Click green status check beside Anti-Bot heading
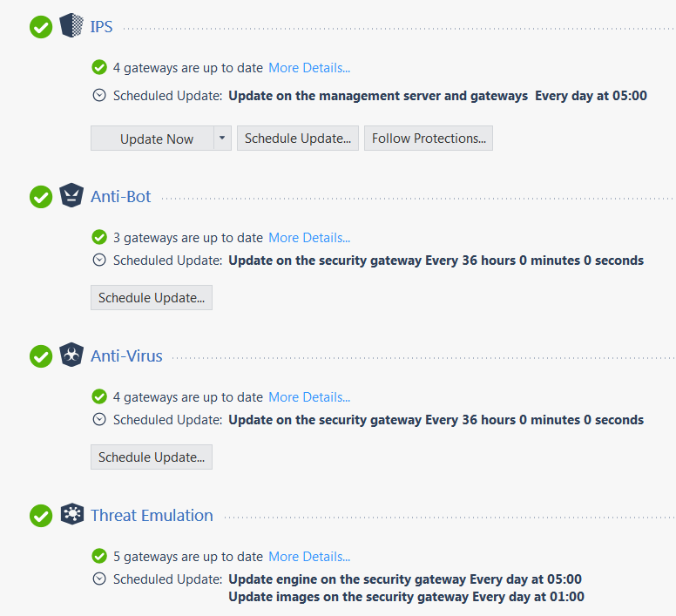This screenshot has width=676, height=616. coord(41,197)
